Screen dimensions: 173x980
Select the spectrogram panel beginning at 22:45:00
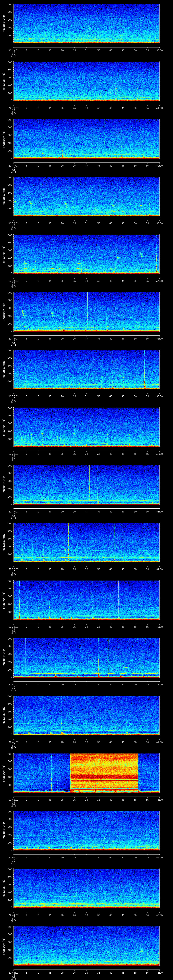pyautogui.click(x=86, y=946)
